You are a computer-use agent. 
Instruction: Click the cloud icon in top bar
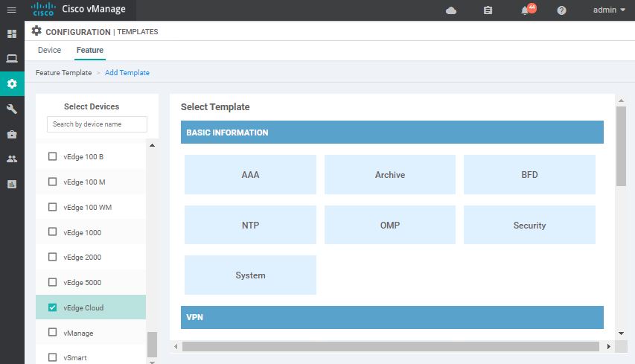[451, 10]
